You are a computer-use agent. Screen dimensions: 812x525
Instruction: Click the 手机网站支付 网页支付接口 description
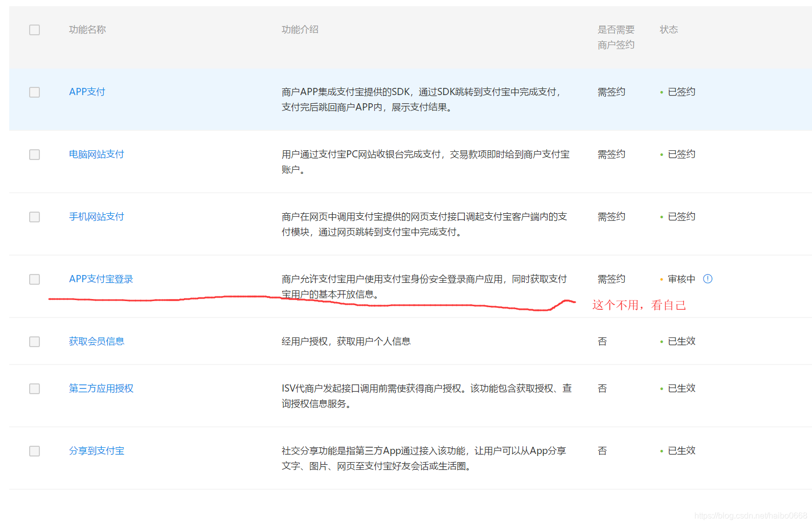click(424, 224)
